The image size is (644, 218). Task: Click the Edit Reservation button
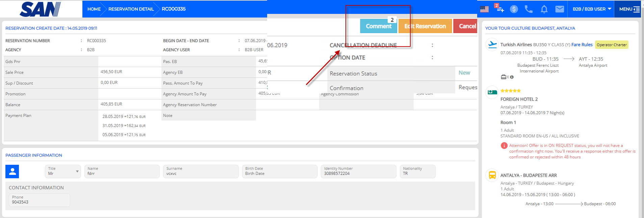coord(425,26)
